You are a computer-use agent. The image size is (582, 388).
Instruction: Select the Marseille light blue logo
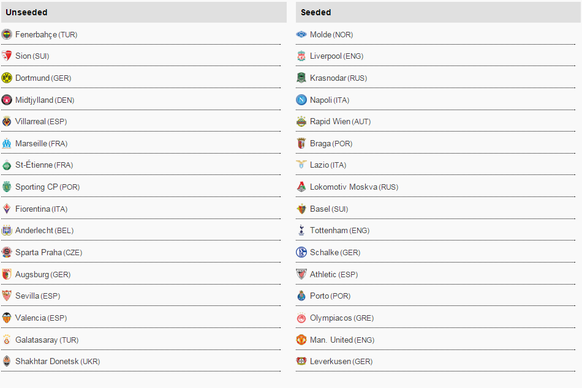click(x=7, y=143)
